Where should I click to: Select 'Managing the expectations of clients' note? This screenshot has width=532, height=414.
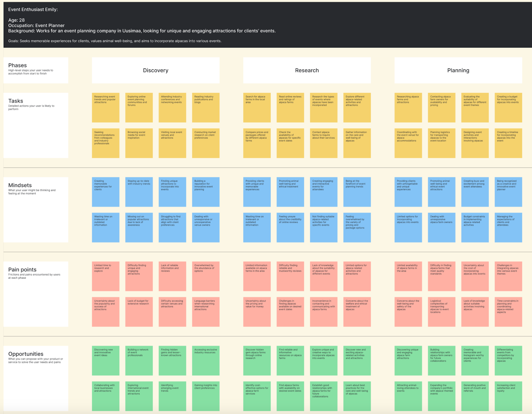508,227
